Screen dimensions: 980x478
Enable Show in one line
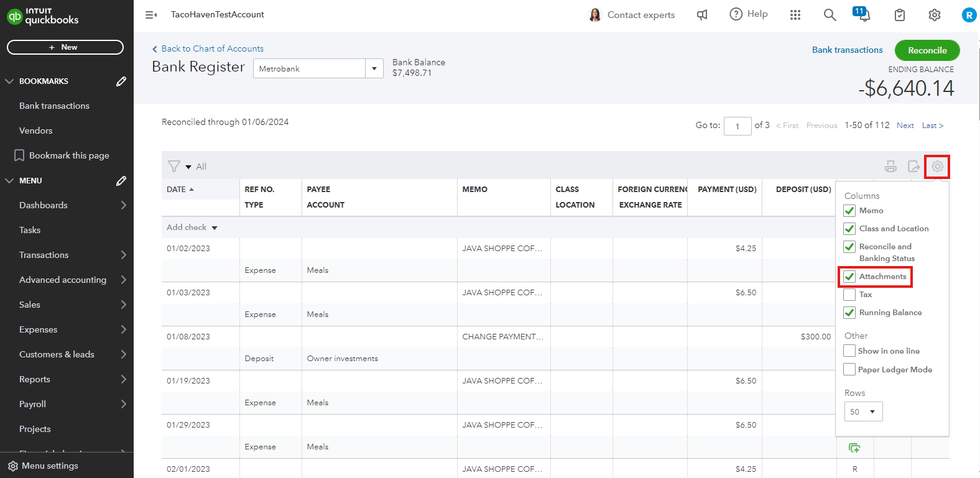(x=849, y=351)
